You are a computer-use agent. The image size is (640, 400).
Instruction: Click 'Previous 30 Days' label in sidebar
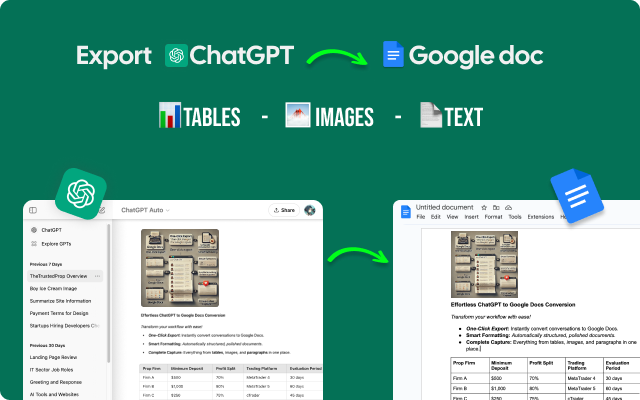coord(47,345)
